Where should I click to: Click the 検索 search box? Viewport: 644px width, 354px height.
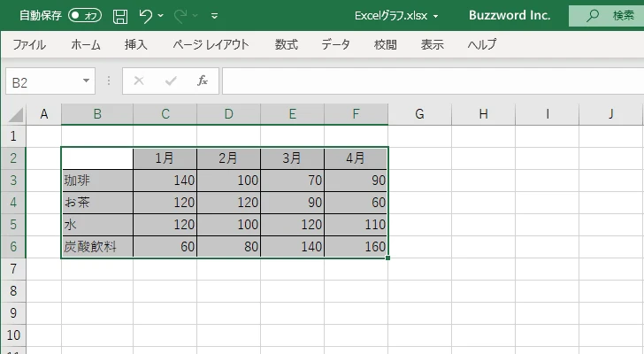pyautogui.click(x=606, y=16)
